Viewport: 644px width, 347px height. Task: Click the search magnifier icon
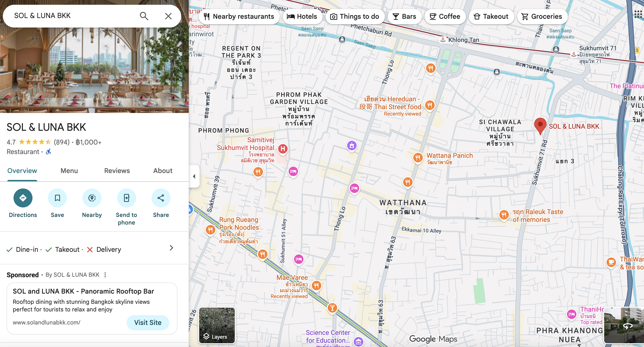(144, 16)
